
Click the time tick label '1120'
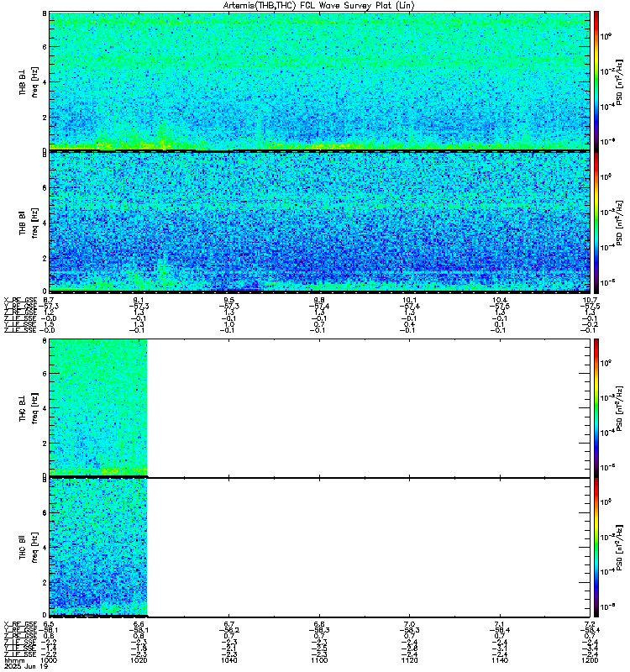point(409,660)
